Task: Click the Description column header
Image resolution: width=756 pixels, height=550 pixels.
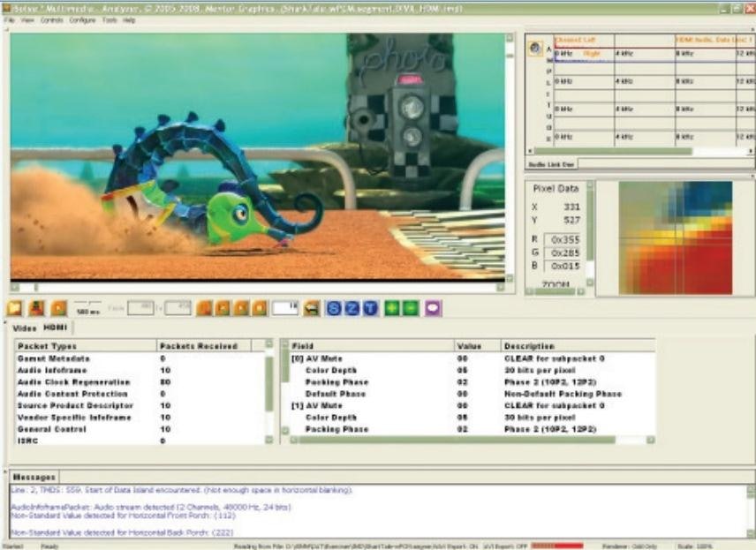Action: click(529, 346)
